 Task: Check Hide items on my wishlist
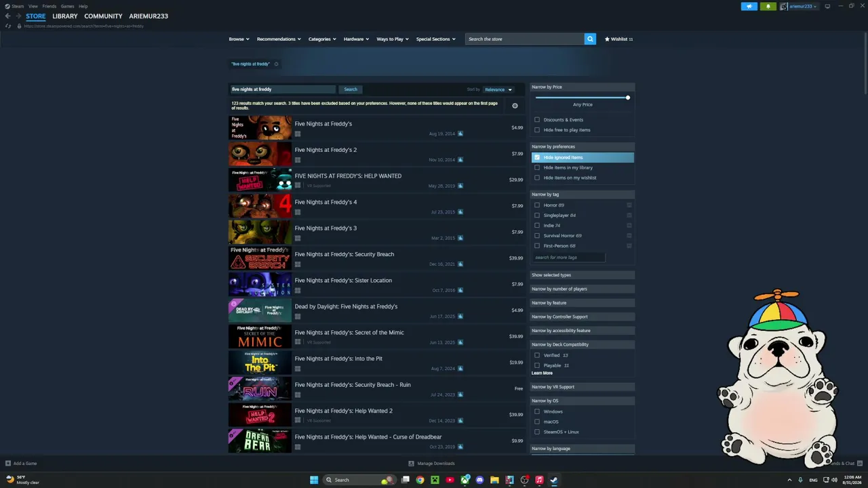pyautogui.click(x=537, y=178)
